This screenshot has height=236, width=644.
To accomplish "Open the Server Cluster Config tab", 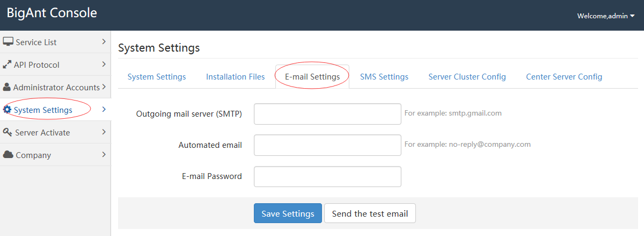I will (467, 77).
